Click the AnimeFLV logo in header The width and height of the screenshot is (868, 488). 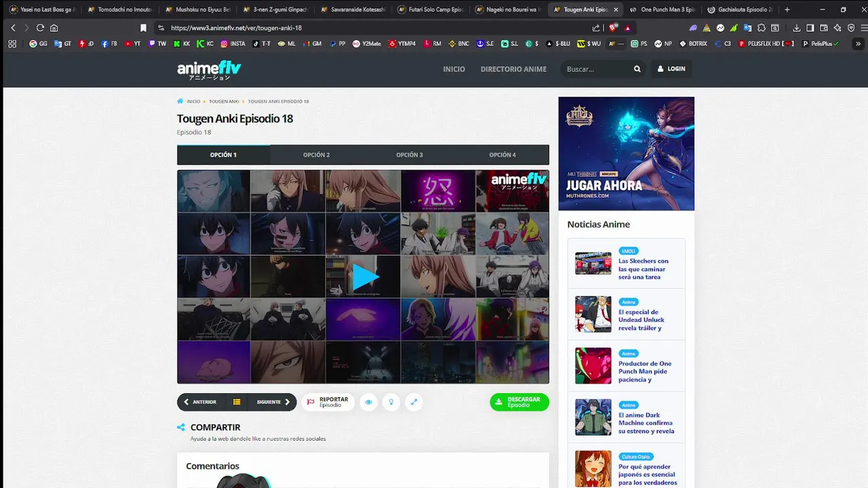coord(209,70)
